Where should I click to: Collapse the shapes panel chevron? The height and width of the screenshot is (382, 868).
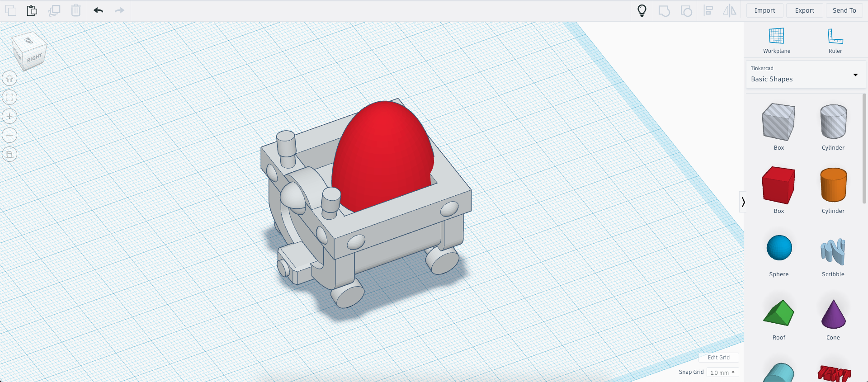(x=743, y=202)
